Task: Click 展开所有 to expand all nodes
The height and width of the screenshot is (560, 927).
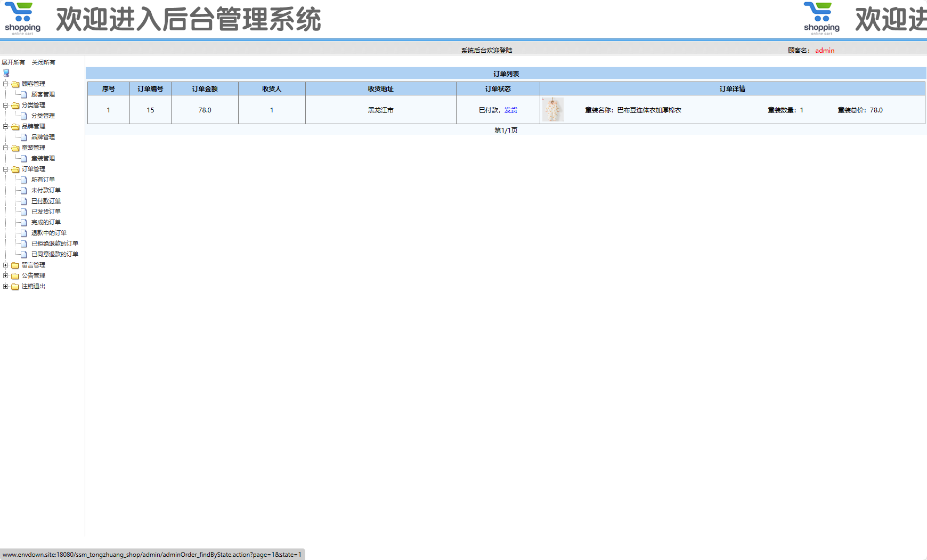Action: coord(13,62)
